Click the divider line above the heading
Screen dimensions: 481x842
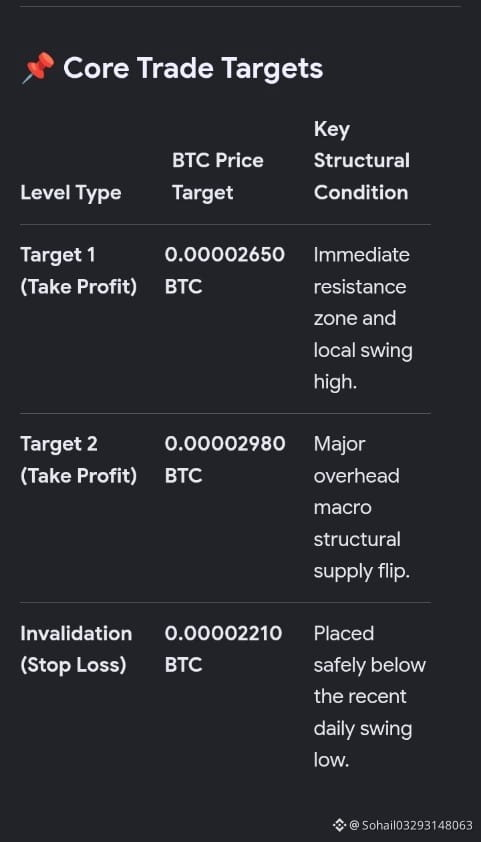pyautogui.click(x=240, y=6)
